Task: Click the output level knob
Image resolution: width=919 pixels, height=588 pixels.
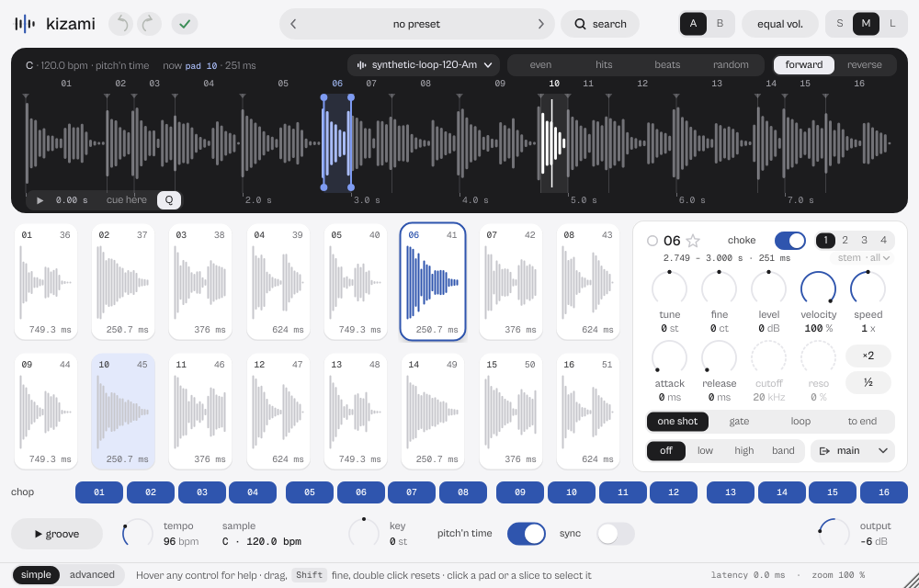Action: point(834,534)
